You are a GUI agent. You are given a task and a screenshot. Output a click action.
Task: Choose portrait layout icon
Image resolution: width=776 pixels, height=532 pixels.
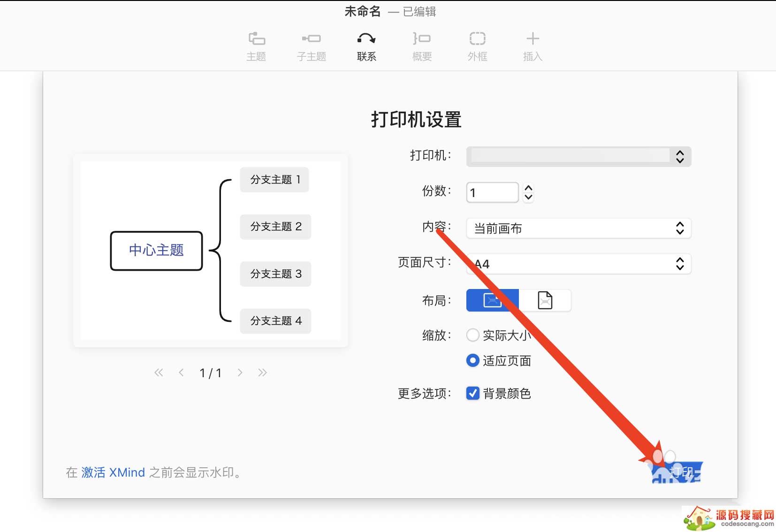545,300
